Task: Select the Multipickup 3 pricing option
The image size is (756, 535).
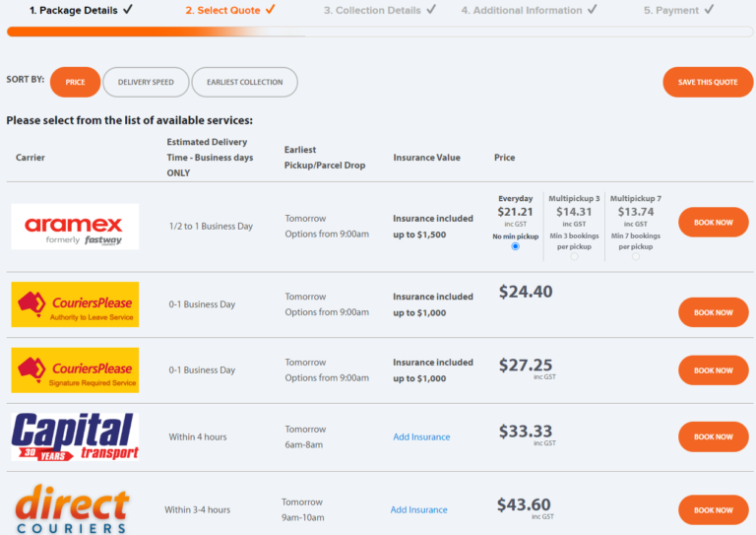Action: [x=574, y=255]
